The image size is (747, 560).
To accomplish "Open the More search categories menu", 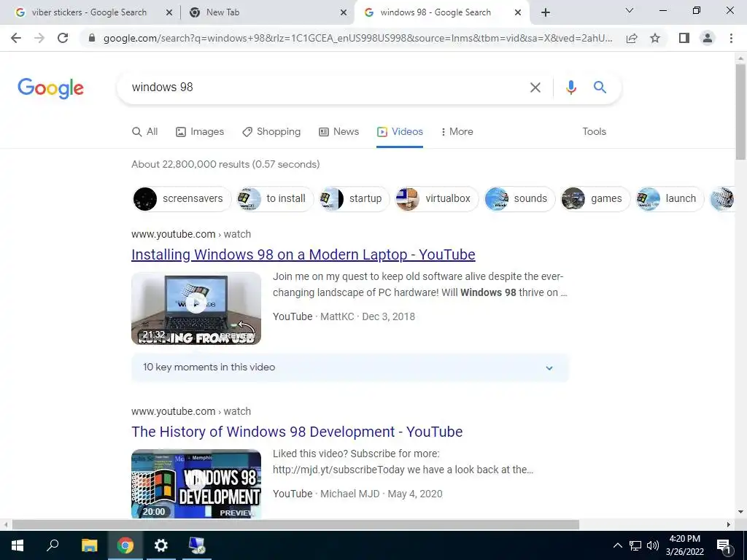I will [457, 132].
